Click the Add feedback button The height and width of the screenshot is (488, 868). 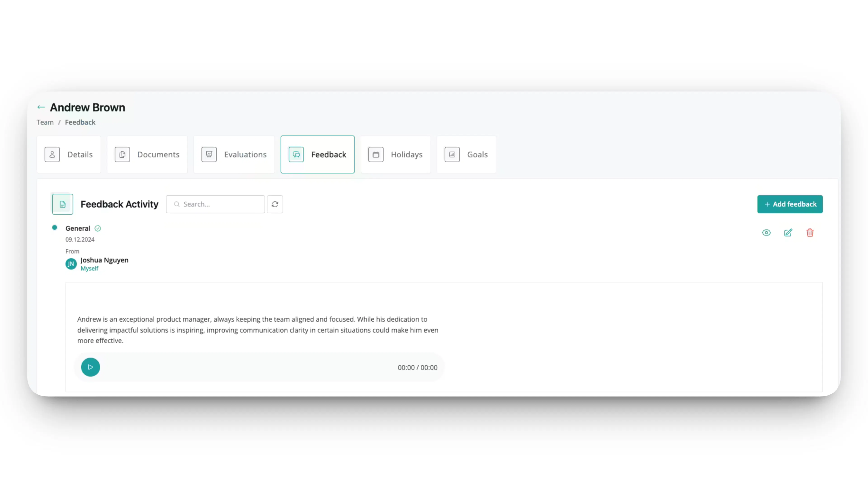click(790, 204)
